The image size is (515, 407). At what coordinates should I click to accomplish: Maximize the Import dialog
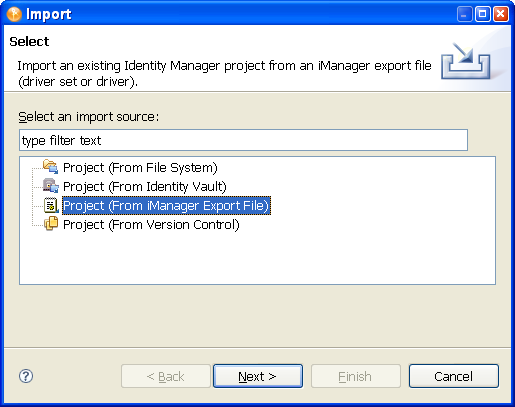point(482,14)
